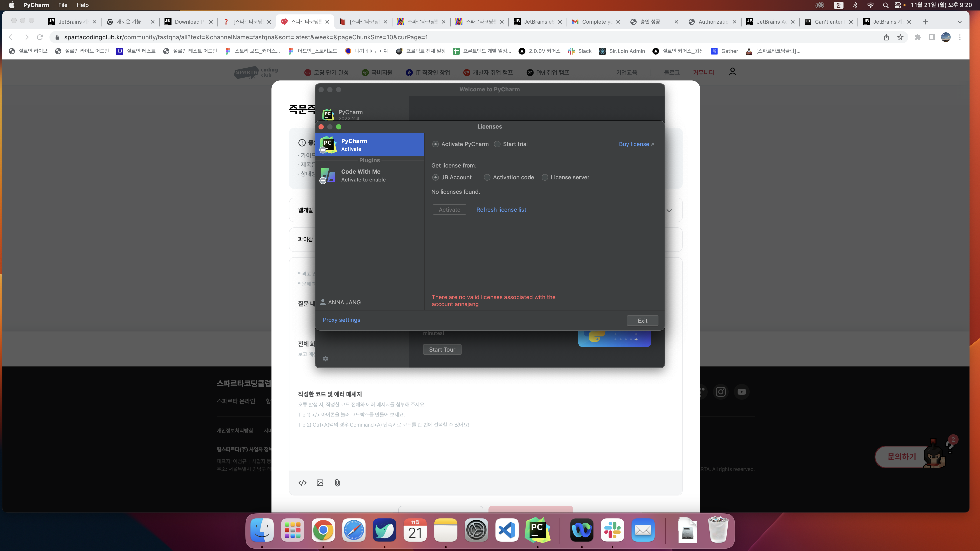Click Refresh license list

point(501,209)
